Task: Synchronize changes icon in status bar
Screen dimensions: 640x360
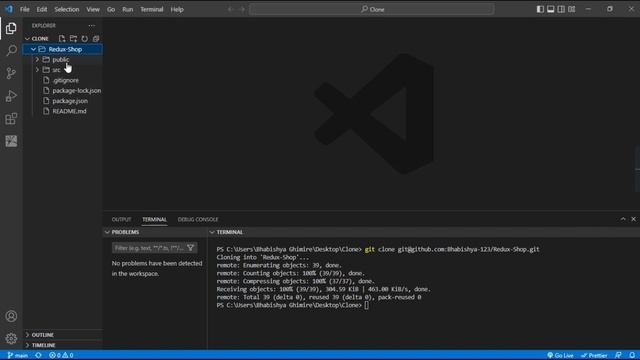Action: point(38,356)
